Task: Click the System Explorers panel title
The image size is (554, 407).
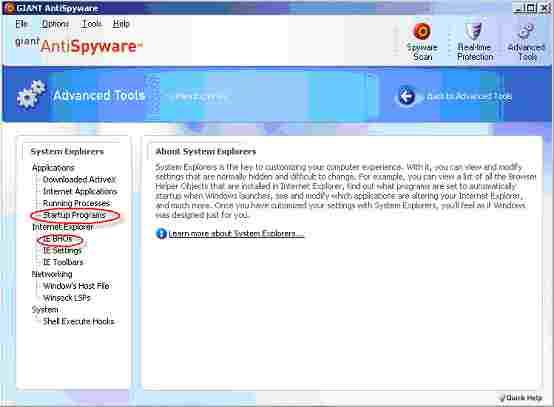Action: [67, 152]
